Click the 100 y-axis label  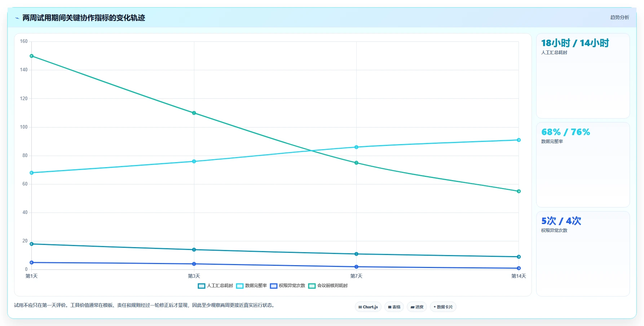coord(24,127)
